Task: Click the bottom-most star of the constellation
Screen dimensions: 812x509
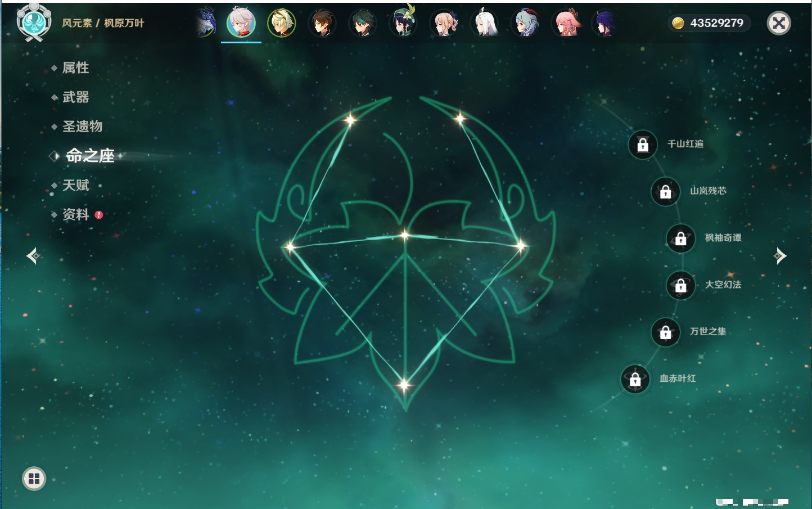Action: click(404, 385)
